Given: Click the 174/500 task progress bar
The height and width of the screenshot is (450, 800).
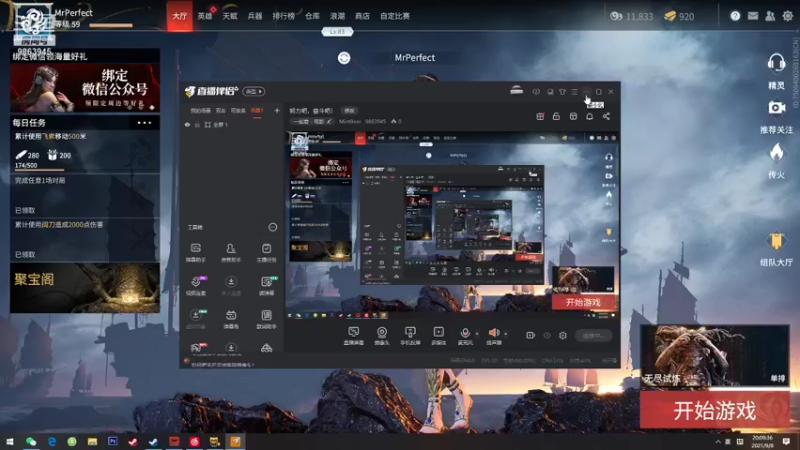Looking at the screenshot, I should pyautogui.click(x=39, y=170).
